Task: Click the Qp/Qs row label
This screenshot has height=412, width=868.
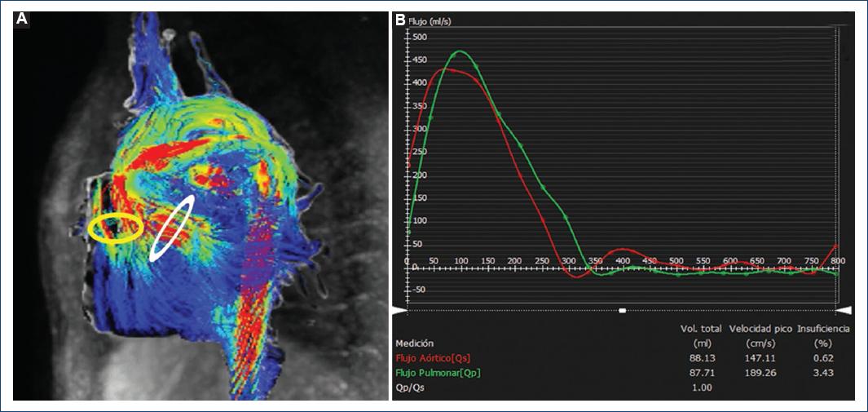Action: click(409, 387)
